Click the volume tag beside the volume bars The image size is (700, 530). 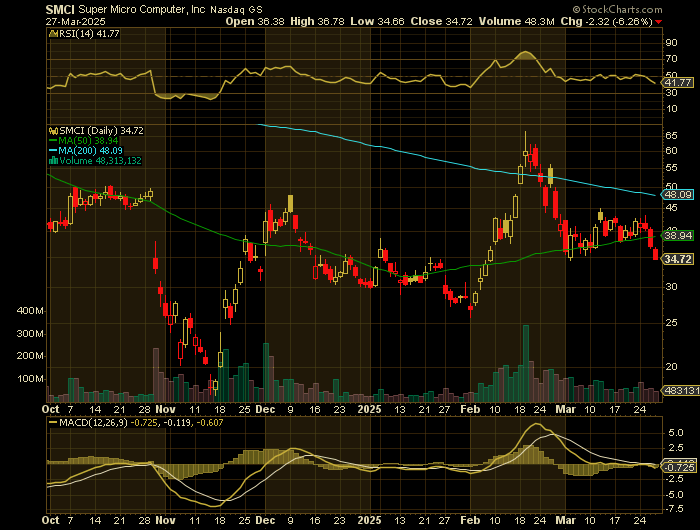681,390
